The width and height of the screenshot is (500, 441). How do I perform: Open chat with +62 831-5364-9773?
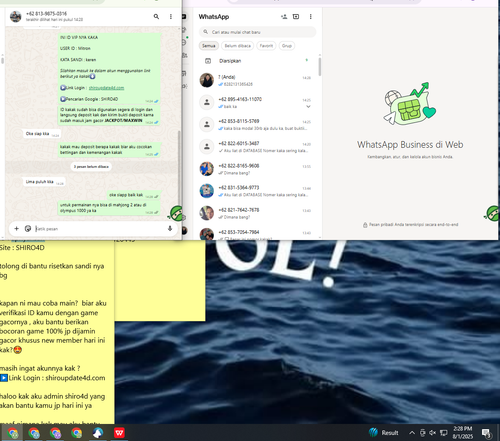click(257, 191)
